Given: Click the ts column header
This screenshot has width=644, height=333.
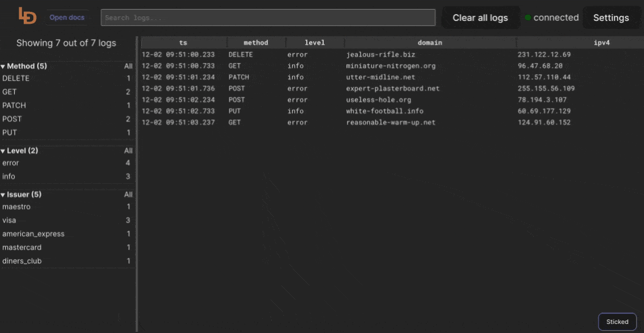Looking at the screenshot, I should click(183, 42).
